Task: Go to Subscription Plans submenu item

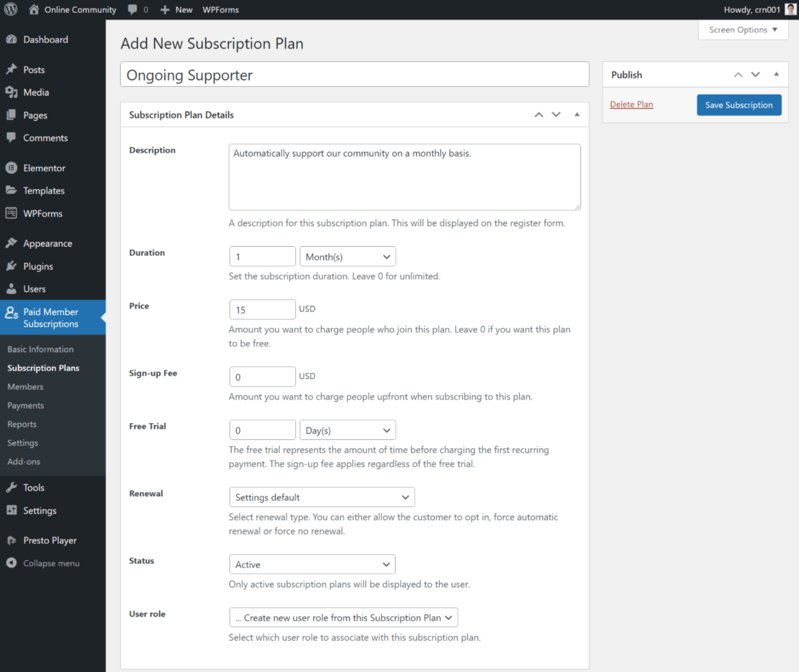Action: point(43,368)
